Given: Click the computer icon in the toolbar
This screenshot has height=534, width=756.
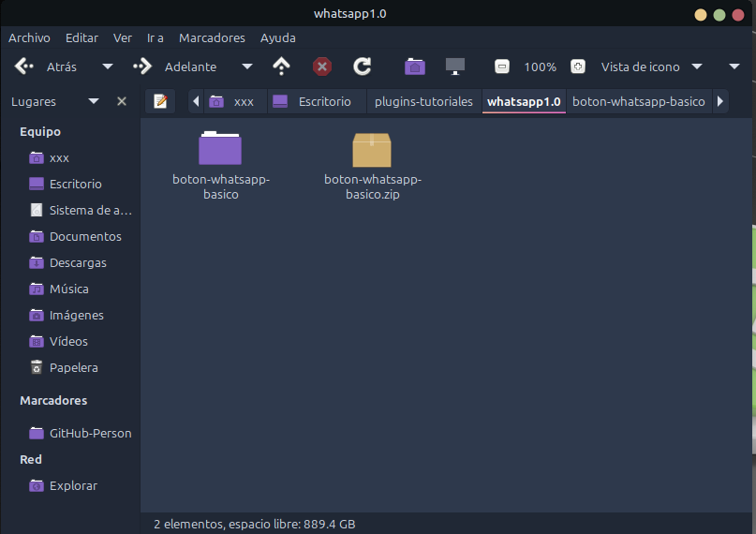Looking at the screenshot, I should (455, 67).
